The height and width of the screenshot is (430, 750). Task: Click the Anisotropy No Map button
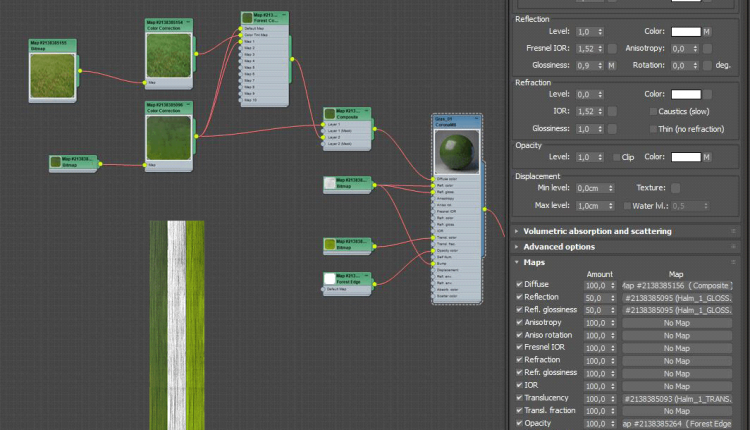click(x=676, y=323)
